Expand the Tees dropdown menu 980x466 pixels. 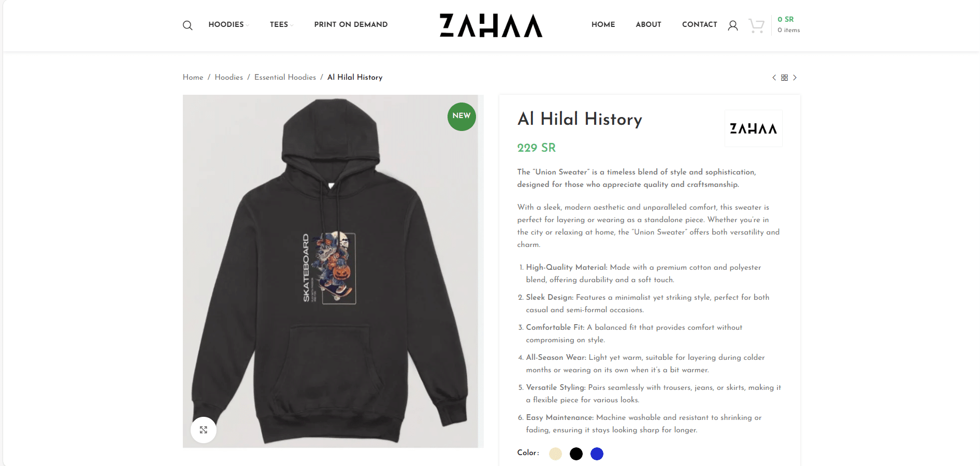[281, 24]
